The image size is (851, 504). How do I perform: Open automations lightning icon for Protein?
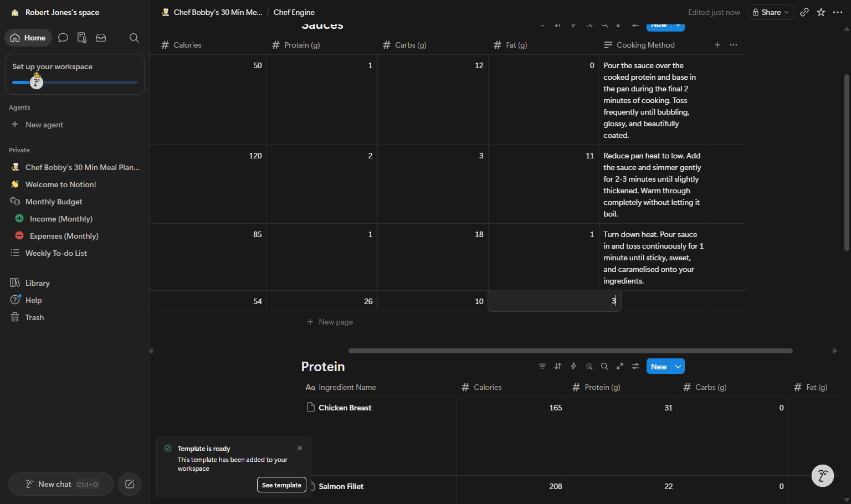coord(573,366)
